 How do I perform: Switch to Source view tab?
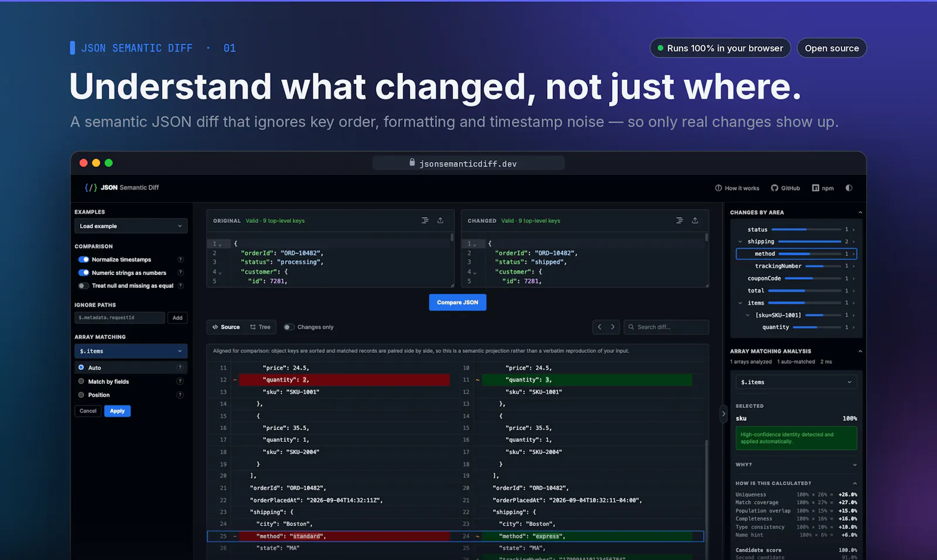click(x=226, y=327)
